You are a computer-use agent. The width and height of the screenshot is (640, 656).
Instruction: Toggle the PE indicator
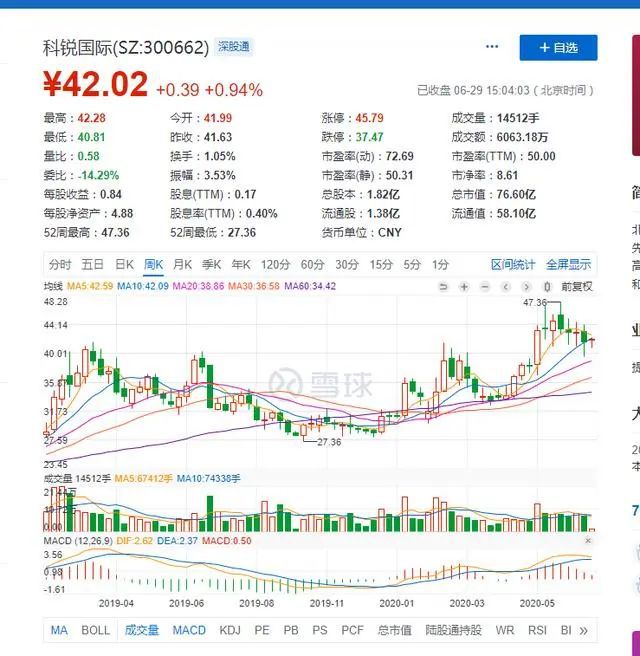click(262, 630)
